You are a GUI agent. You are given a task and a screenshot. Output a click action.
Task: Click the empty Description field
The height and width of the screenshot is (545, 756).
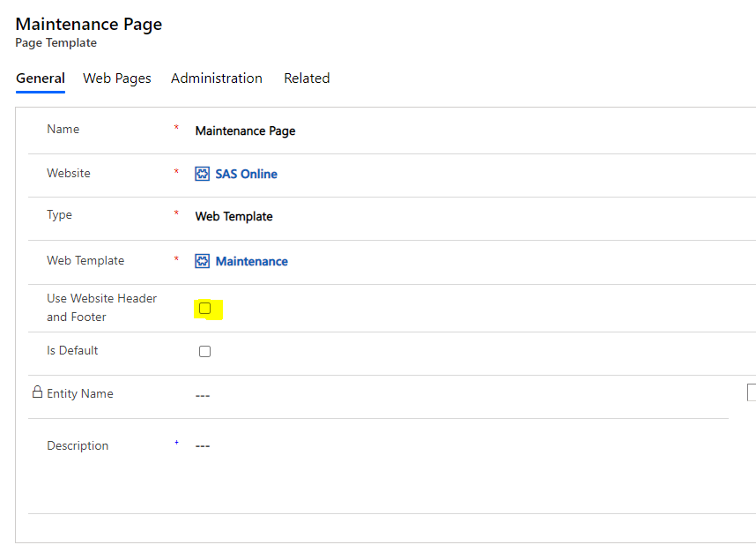pyautogui.click(x=202, y=446)
